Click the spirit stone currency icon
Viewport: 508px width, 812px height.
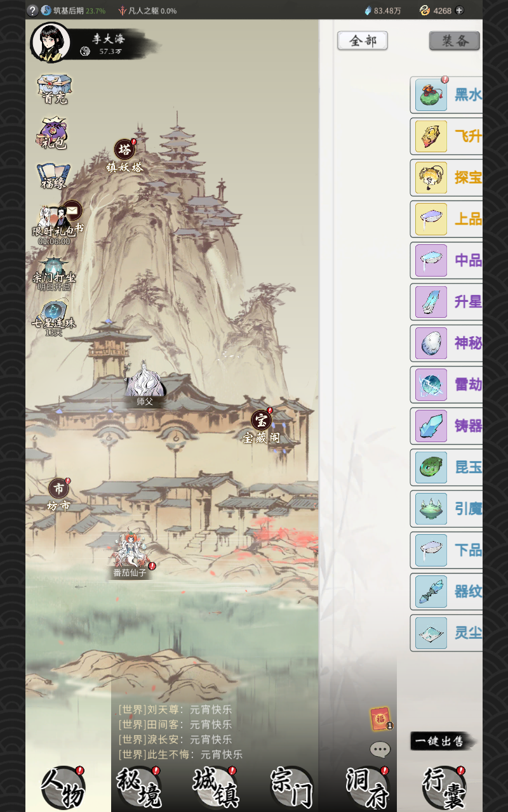368,11
